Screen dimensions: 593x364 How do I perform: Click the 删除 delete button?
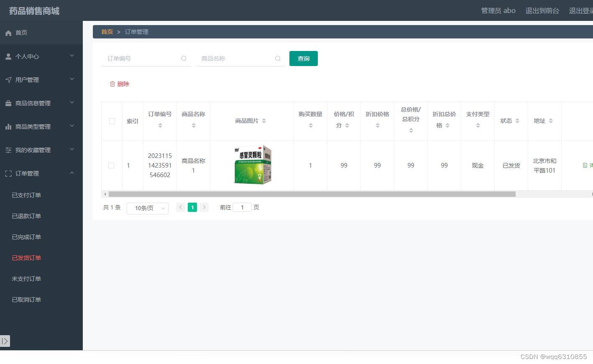[120, 84]
